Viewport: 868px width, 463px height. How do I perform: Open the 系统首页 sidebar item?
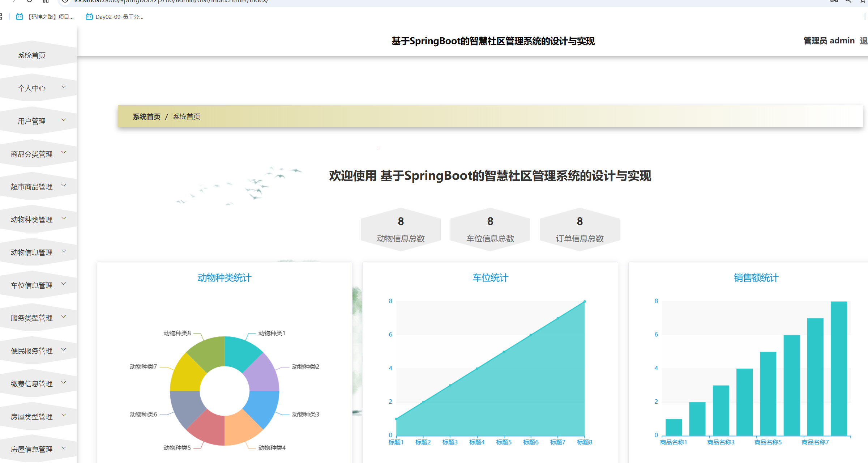coord(32,55)
